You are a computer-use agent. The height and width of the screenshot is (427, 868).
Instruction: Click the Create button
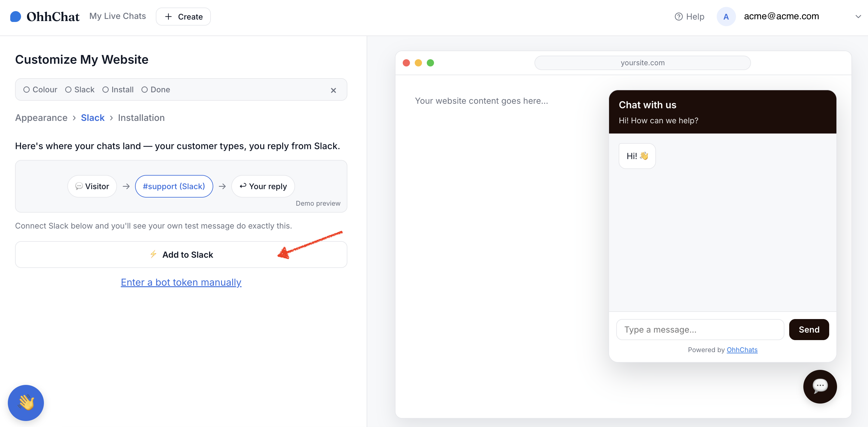coord(183,17)
